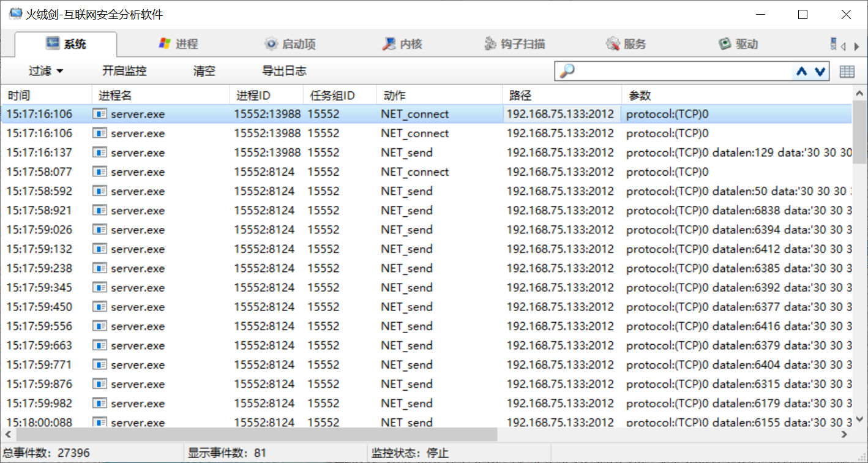Screen dimensions: 868x463
Task: Click server.exe icon in the 15:17:59:556 row
Action: point(100,326)
